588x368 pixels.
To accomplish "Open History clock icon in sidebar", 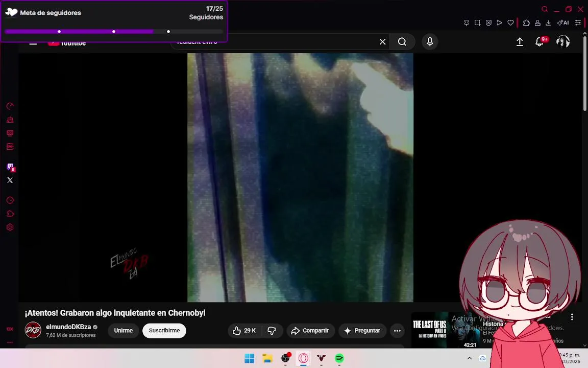I will click(x=10, y=200).
